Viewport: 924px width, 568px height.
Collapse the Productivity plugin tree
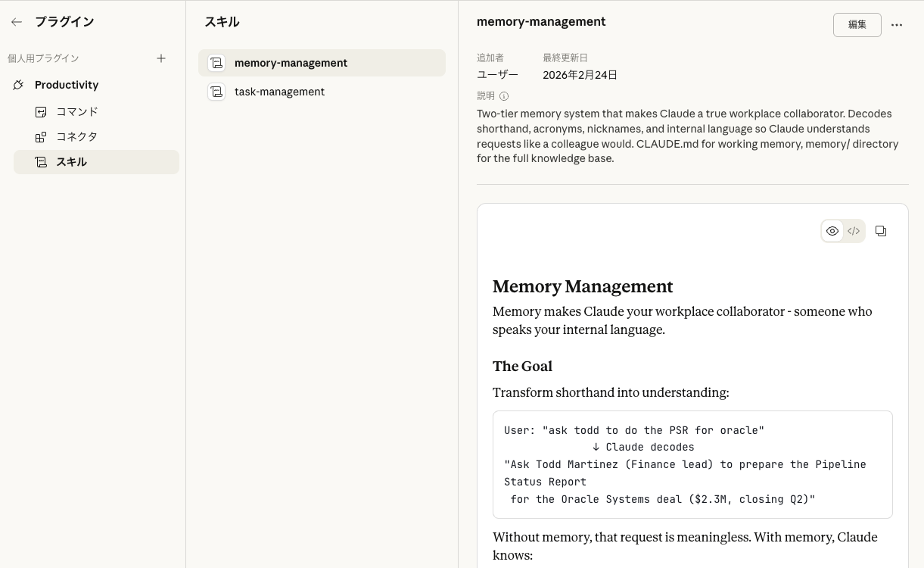(x=67, y=85)
